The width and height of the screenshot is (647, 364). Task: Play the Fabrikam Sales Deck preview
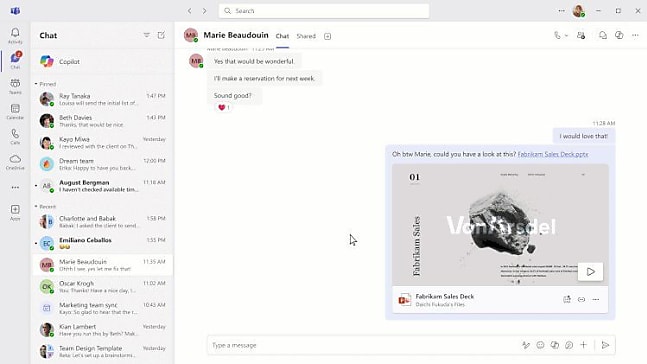click(590, 272)
